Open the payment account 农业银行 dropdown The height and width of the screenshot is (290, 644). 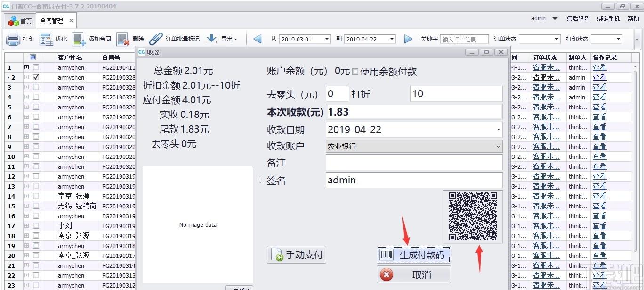coord(498,147)
